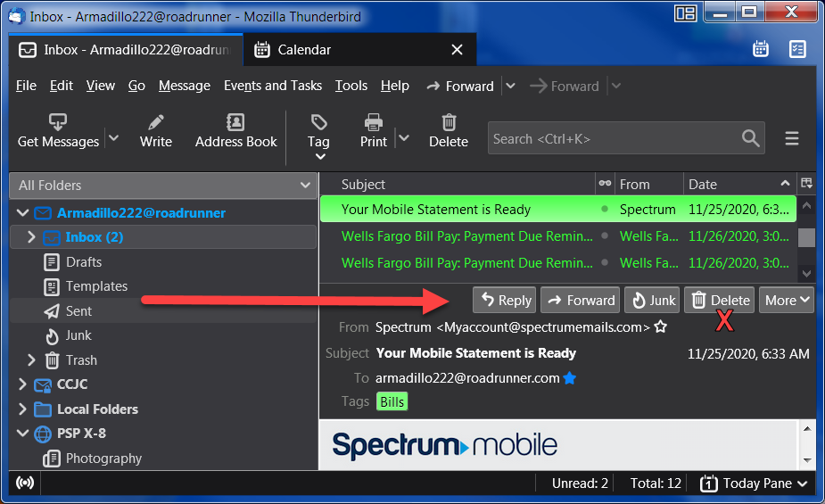The image size is (825, 504).
Task: Click Forward in the message header
Action: 581,300
